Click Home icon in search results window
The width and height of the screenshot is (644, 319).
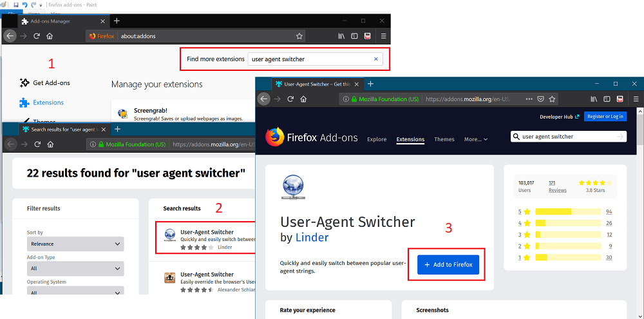[x=50, y=144]
